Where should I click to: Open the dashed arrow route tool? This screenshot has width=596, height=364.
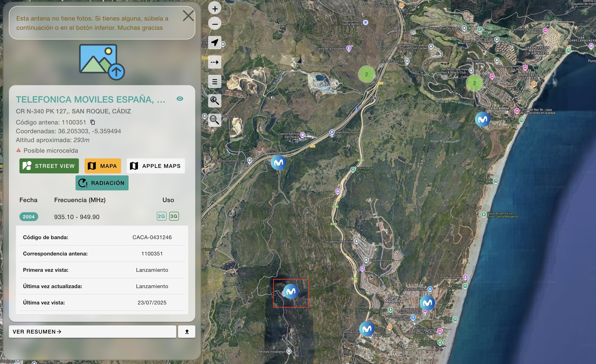[x=214, y=62]
